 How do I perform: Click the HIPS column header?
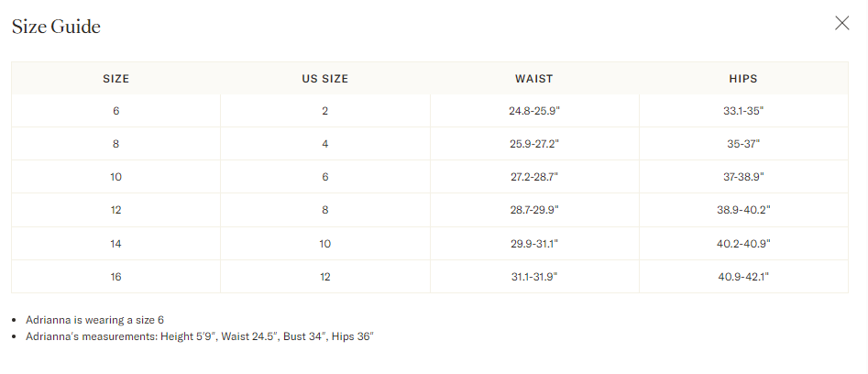coord(743,79)
